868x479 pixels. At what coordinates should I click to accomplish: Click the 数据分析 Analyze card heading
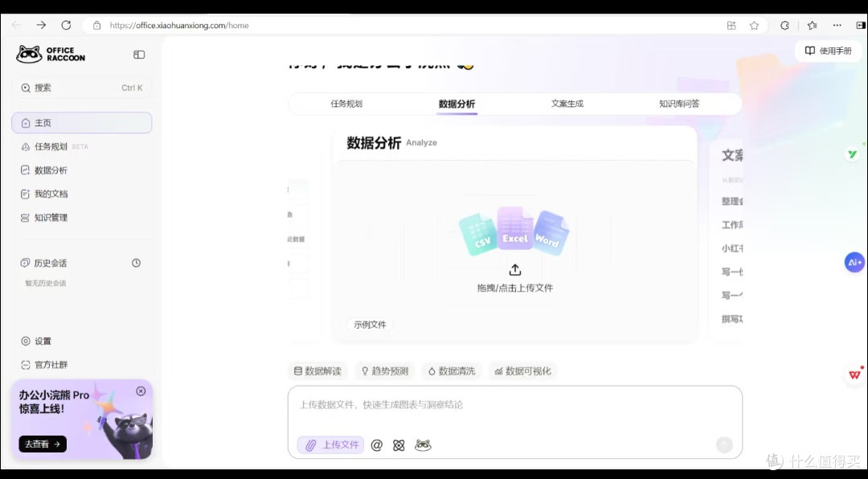(x=391, y=143)
